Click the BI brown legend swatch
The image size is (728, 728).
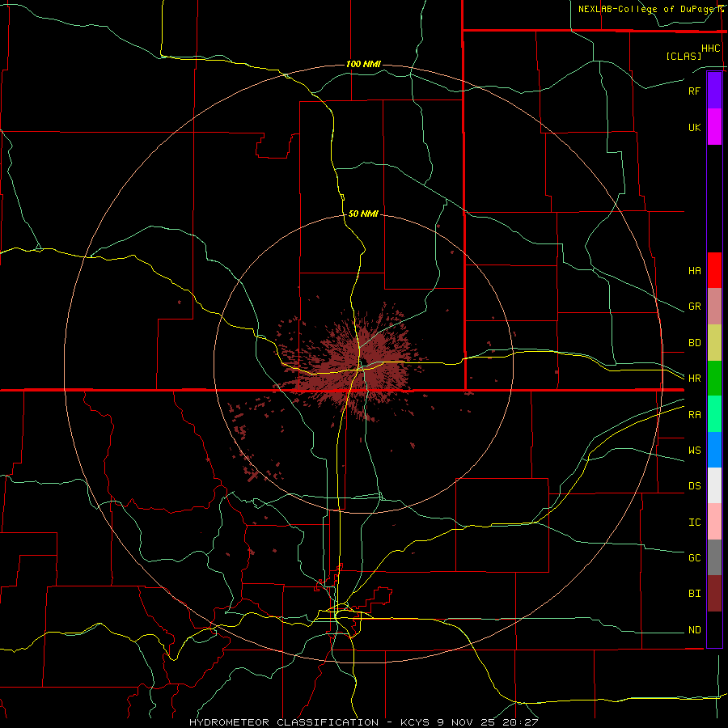714,594
